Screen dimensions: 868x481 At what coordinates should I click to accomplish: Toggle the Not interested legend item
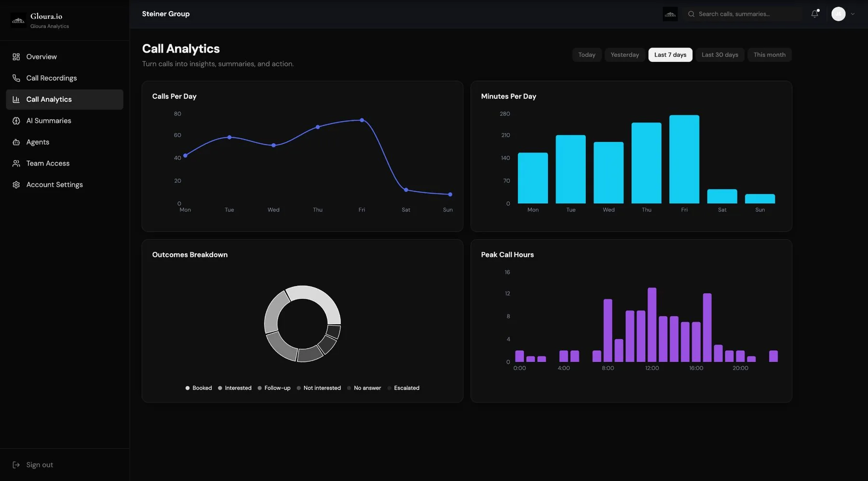point(319,388)
